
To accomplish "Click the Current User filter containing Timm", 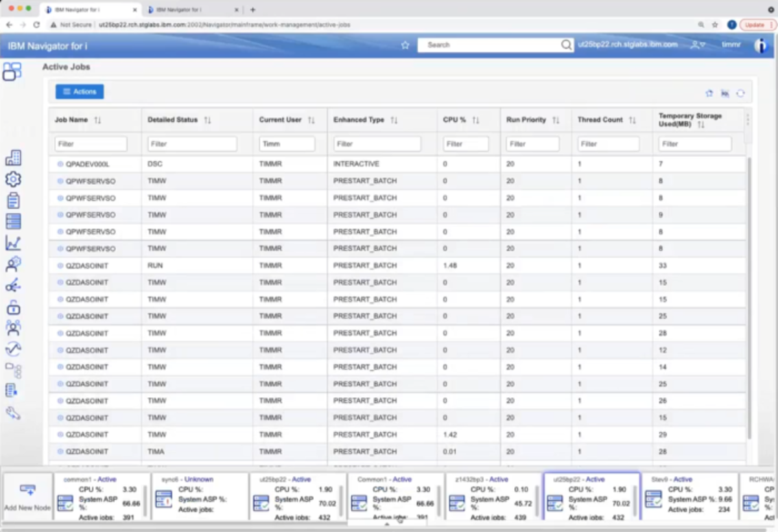I will click(x=287, y=144).
